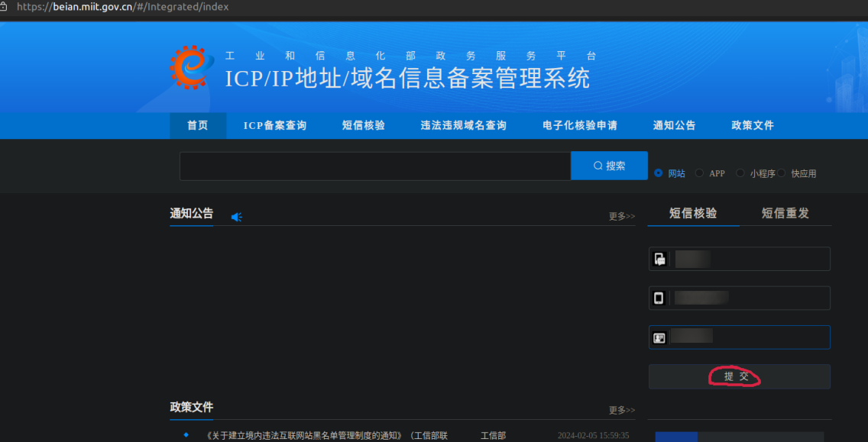Screen dimensions: 868x442
Task: Click the padlock icon in address bar
Action: pyautogui.click(x=3, y=7)
